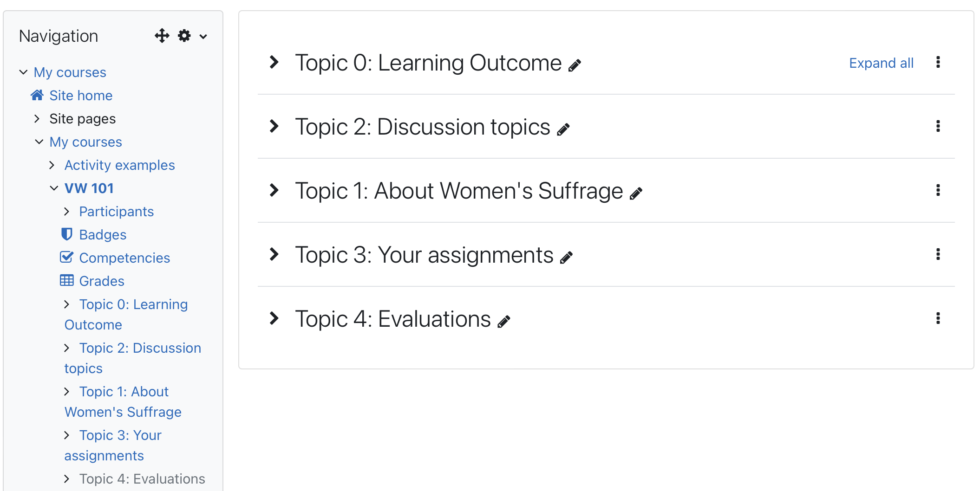Expand Topic 0: Learning Outcome section
980x491 pixels.
[274, 62]
